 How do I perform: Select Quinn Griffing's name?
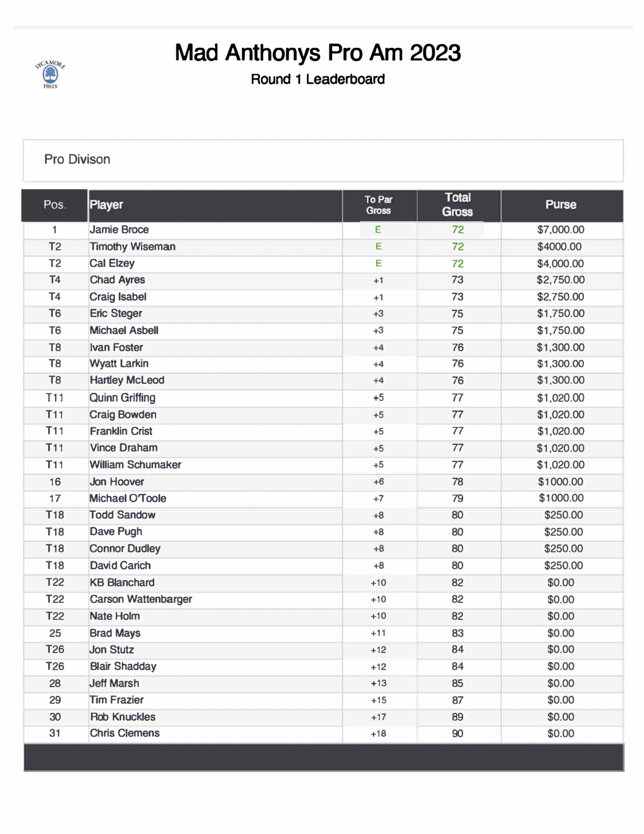[122, 398]
